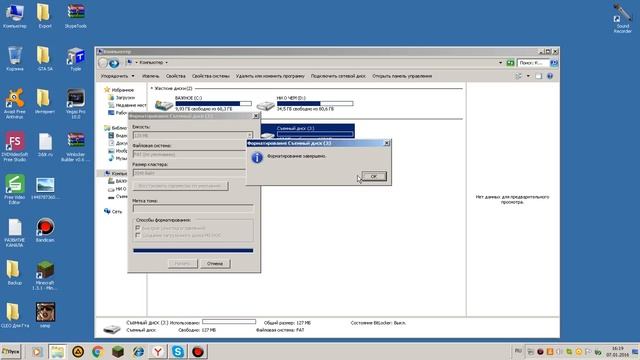Viewport: 640px width, 360px height.
Task: Open the Ёмкость capacity dropdown
Action: pyautogui.click(x=193, y=135)
